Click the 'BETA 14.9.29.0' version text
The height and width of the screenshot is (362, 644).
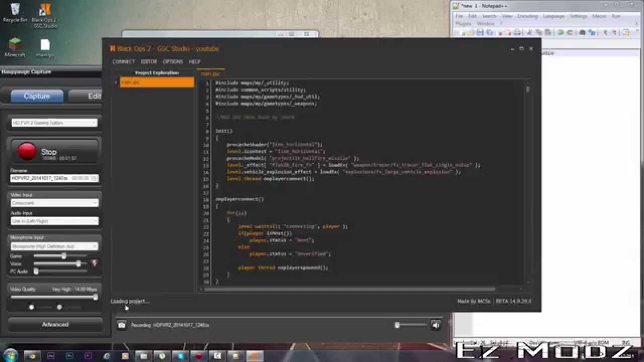(513, 301)
